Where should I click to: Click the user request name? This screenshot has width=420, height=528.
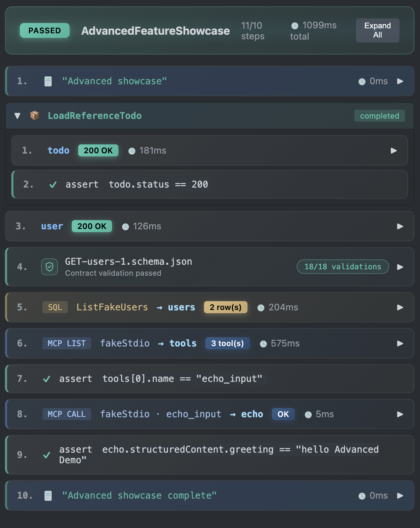pyautogui.click(x=52, y=226)
